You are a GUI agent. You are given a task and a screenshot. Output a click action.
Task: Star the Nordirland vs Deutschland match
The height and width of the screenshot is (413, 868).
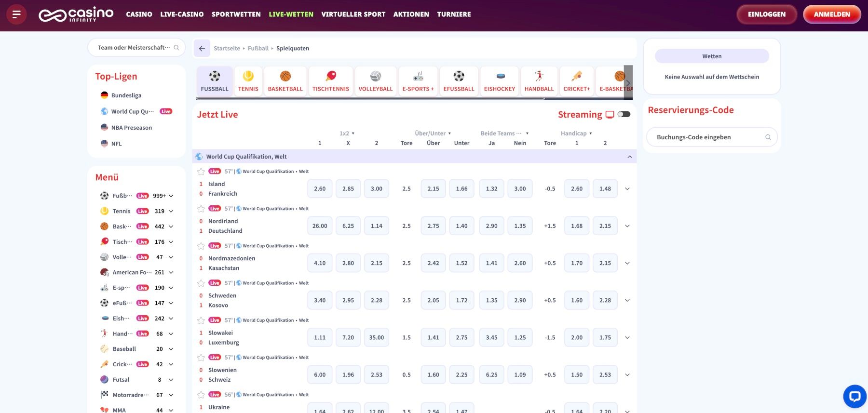click(201, 209)
